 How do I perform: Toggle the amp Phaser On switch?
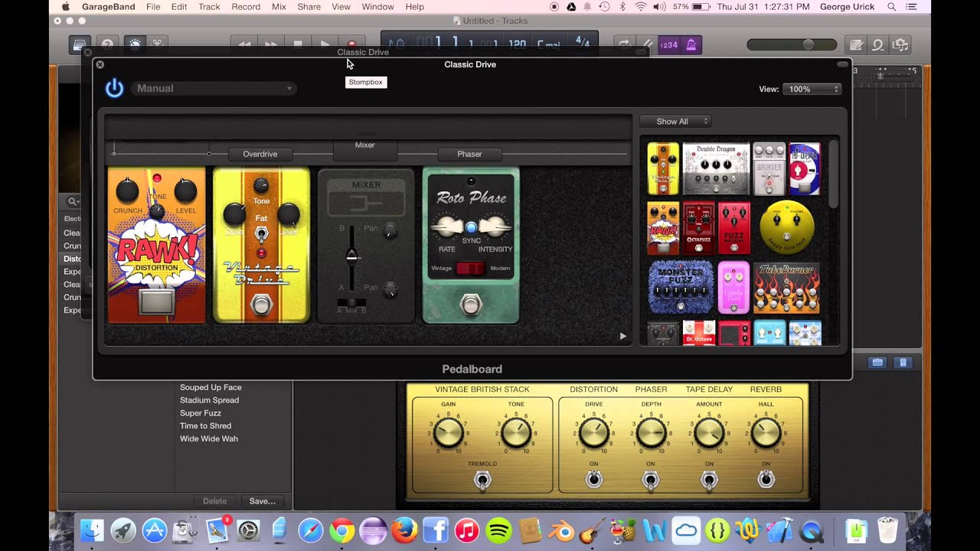point(650,480)
